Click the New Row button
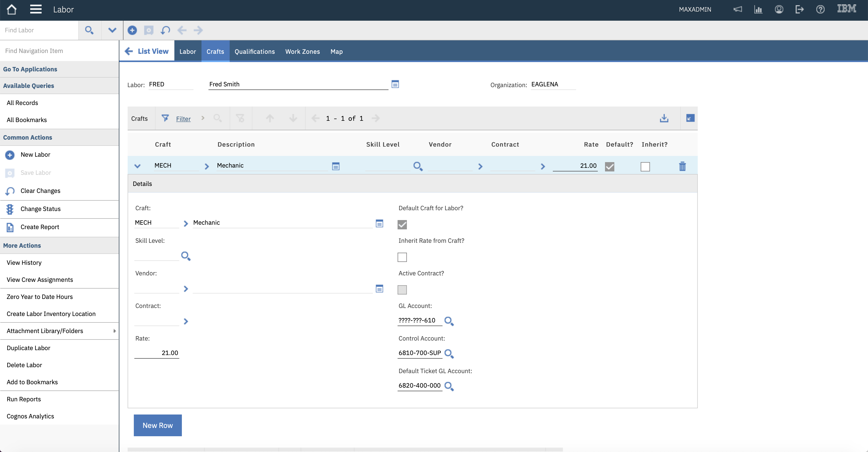Image resolution: width=868 pixels, height=452 pixels. [157, 425]
